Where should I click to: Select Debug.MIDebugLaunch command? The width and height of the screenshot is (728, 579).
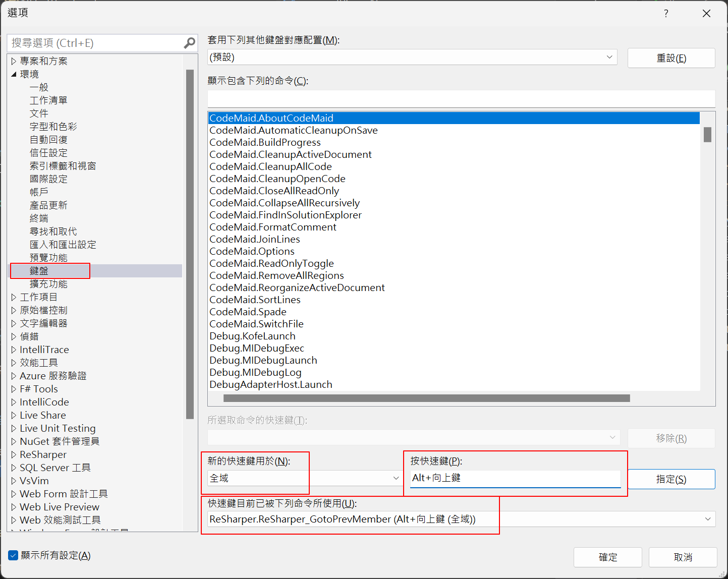pyautogui.click(x=263, y=360)
